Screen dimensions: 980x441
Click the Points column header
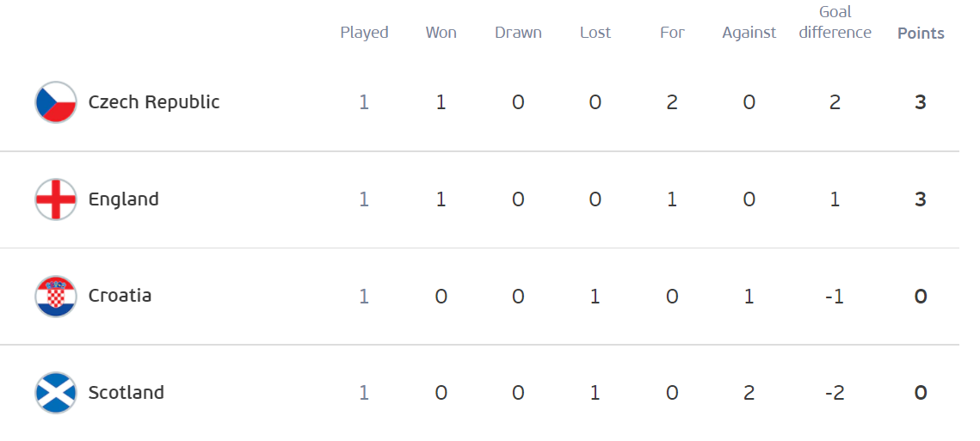[921, 34]
